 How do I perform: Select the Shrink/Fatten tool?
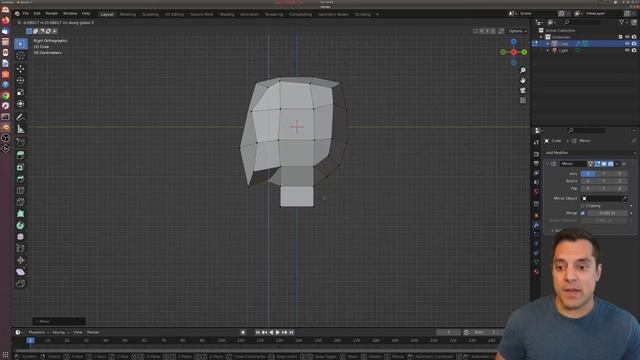pyautogui.click(x=20, y=260)
